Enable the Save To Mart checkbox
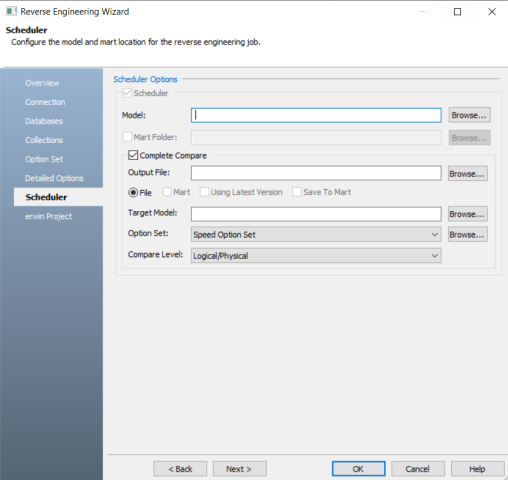Viewport: 508px width, 480px height. tap(297, 192)
